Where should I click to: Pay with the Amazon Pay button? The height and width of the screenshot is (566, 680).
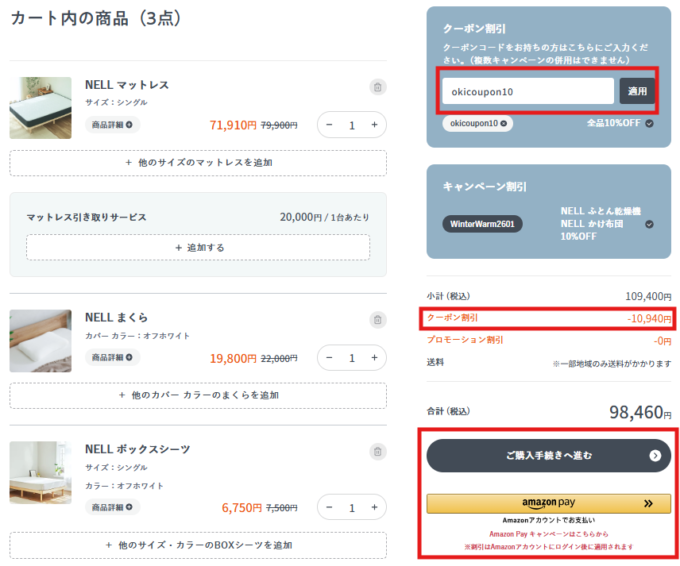point(548,503)
